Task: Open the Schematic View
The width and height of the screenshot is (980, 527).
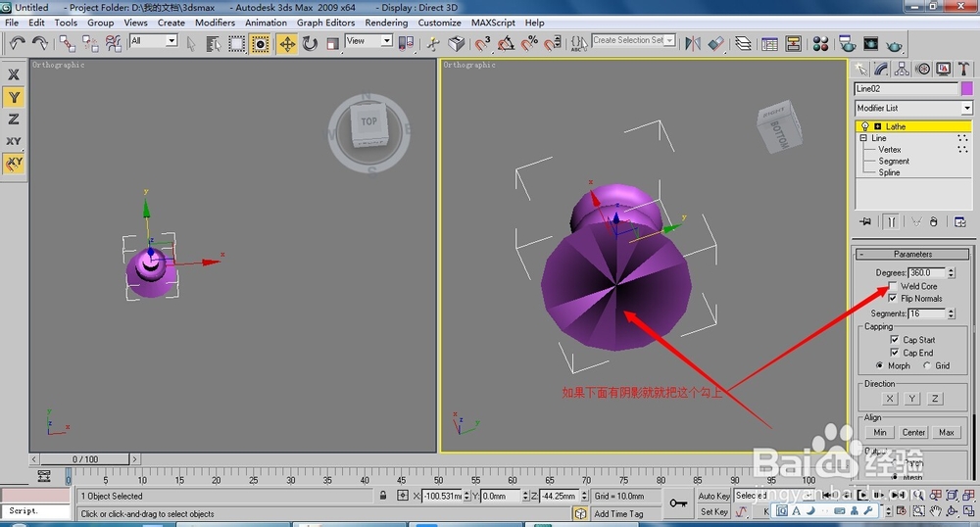Action: (794, 44)
